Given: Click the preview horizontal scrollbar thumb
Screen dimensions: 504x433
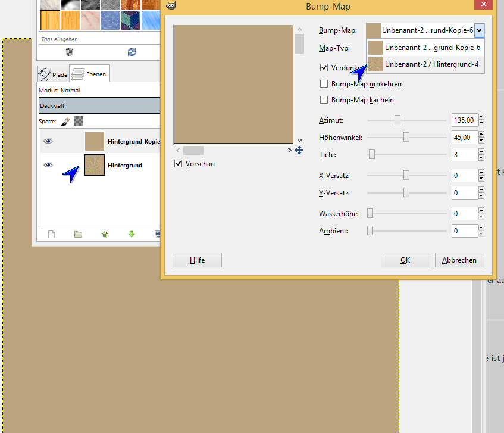Looking at the screenshot, I should [x=193, y=150].
